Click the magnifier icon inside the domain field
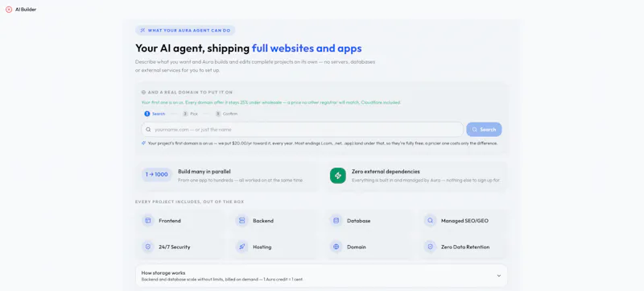 (148, 130)
